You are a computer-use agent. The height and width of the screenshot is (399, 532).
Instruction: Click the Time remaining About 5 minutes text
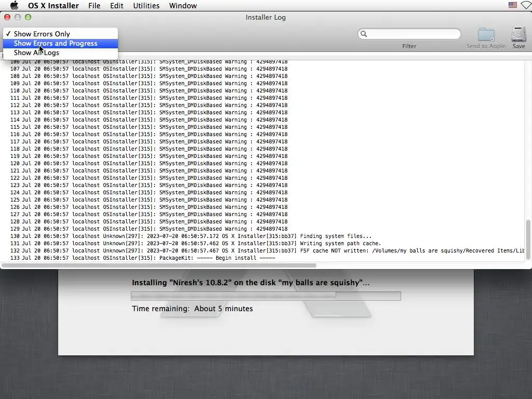192,309
